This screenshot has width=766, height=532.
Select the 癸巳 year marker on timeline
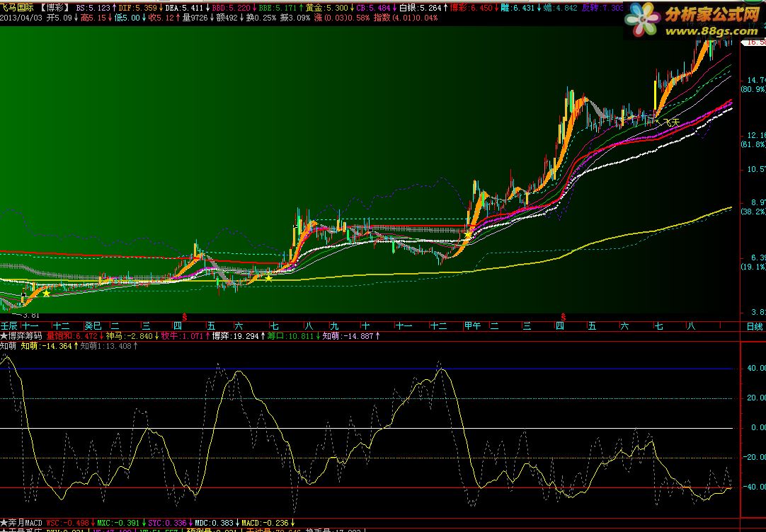point(93,326)
